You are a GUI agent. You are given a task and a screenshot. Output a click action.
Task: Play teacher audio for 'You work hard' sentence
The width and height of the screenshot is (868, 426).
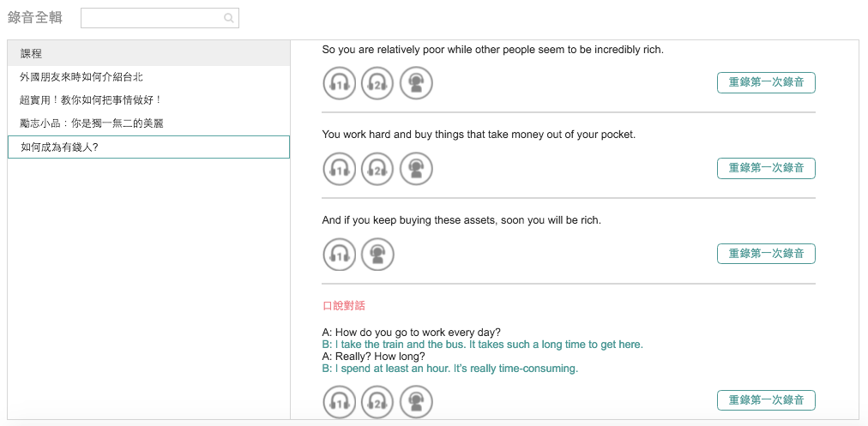pyautogui.click(x=416, y=169)
